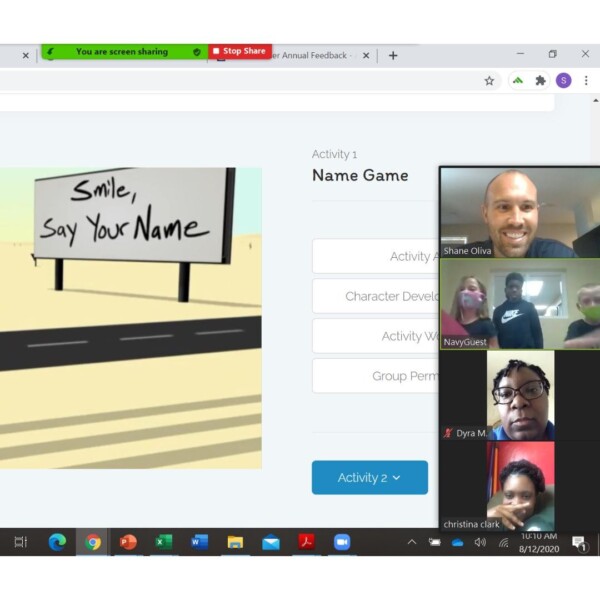The width and height of the screenshot is (600, 600).
Task: Select christina clark's video thumbnail
Action: (519, 486)
